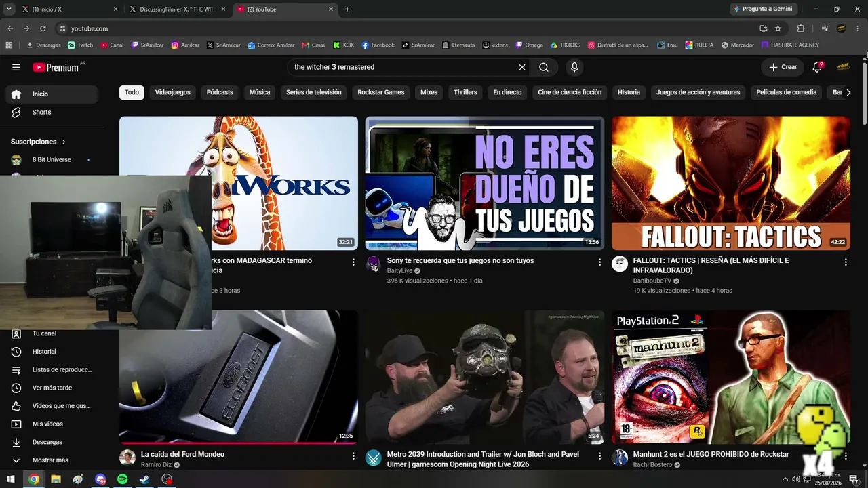The width and height of the screenshot is (868, 488).
Task: Expand the Suscripciones section
Action: point(39,142)
